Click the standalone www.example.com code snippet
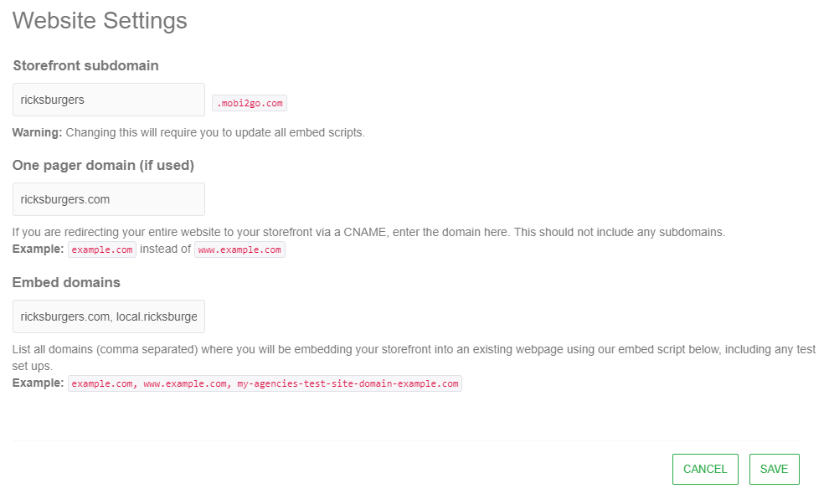Image resolution: width=829 pixels, height=504 pixels. 239,249
